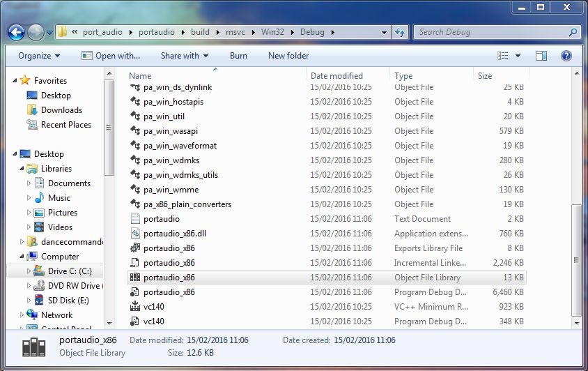This screenshot has height=371, width=588.
Task: Click the refresh button beside address bar
Action: pos(400,32)
